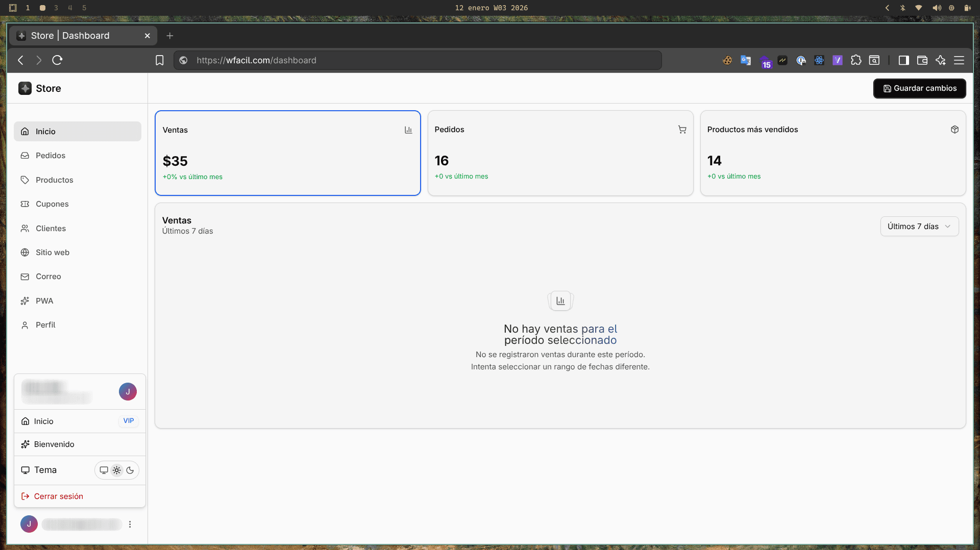This screenshot has height=550, width=980.
Task: Enable light theme via the sun icon
Action: [x=117, y=470]
